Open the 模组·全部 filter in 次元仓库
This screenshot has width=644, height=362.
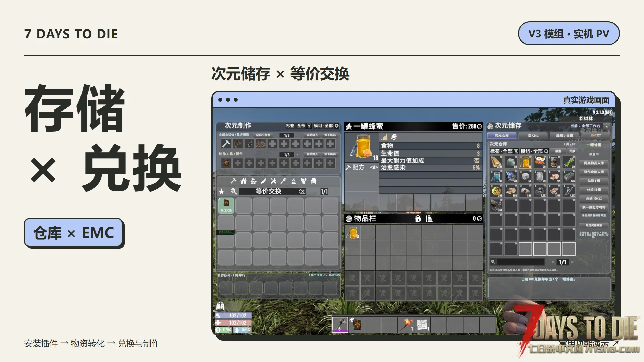534,151
